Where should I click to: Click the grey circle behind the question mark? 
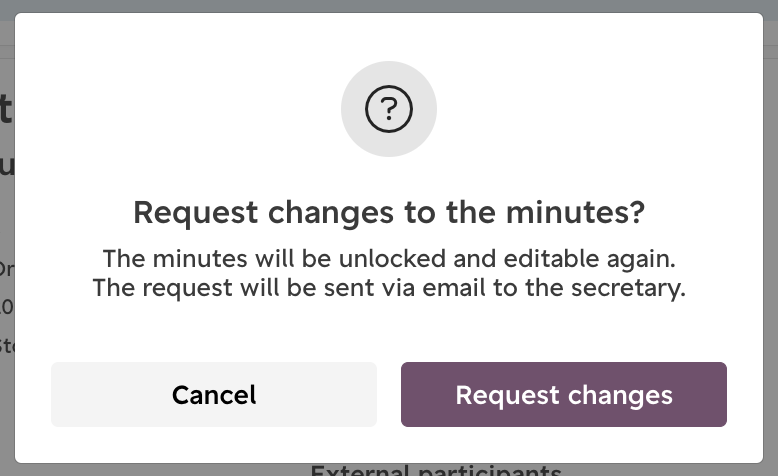coord(389,109)
